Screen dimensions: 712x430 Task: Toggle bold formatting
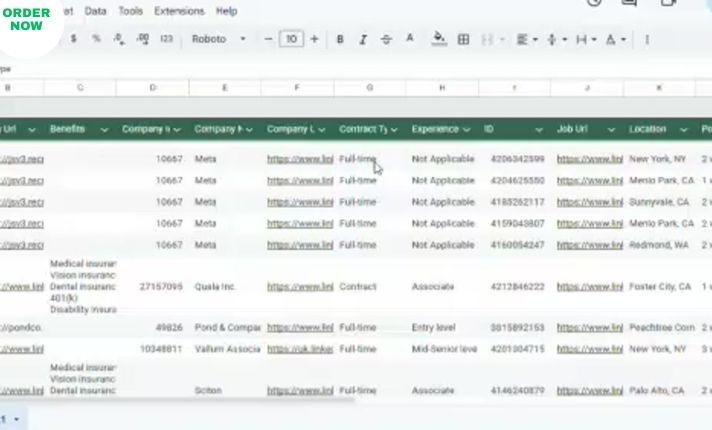point(340,40)
